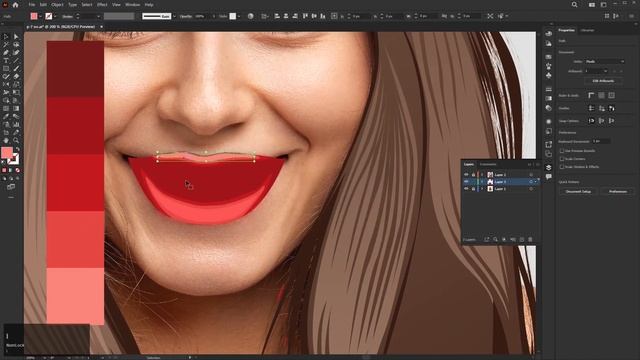Click the delete layer trash icon
Image resolution: width=640 pixels, height=360 pixels.
coord(530,240)
